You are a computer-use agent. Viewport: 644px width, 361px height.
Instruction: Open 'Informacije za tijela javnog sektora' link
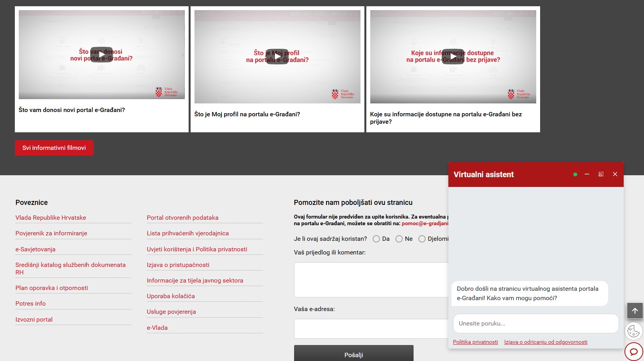pyautogui.click(x=195, y=281)
